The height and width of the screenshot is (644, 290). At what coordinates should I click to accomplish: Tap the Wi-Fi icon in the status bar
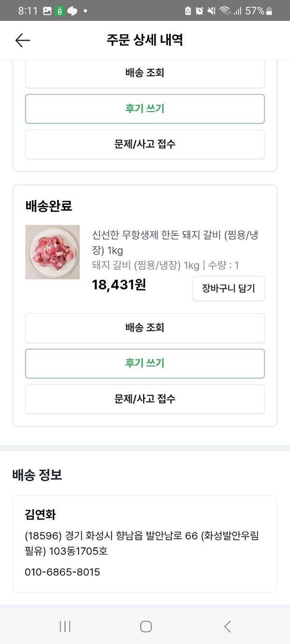point(224,11)
